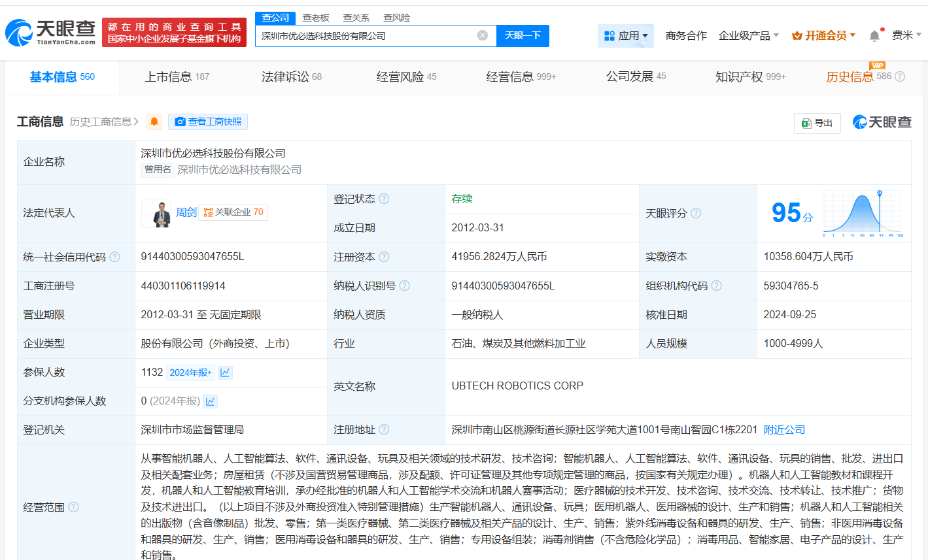Expand the 开通会员 membership dropdown

pyautogui.click(x=823, y=36)
